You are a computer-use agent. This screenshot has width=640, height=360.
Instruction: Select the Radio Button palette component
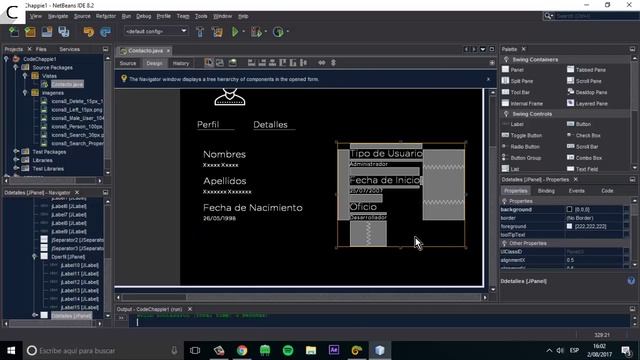(521, 147)
